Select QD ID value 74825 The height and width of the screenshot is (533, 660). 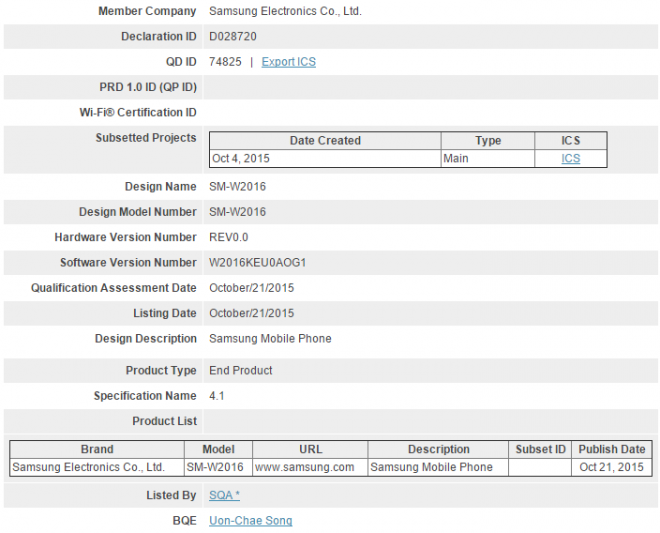225,62
